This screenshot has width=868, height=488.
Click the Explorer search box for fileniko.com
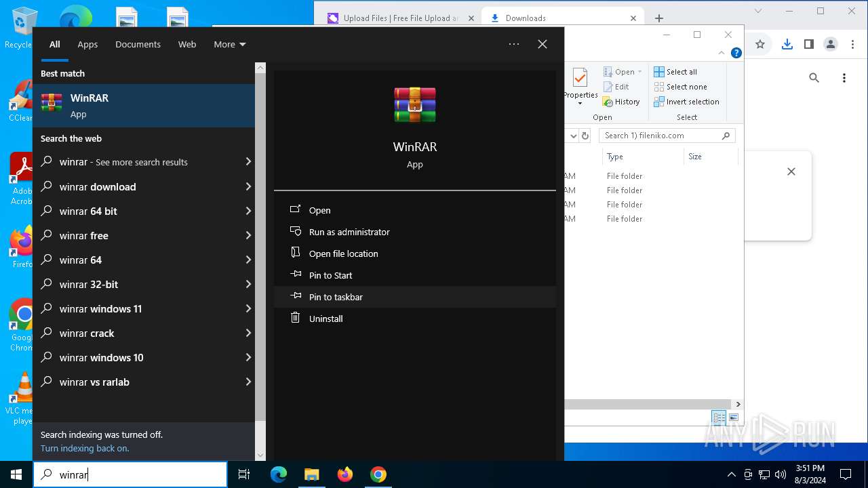(667, 136)
